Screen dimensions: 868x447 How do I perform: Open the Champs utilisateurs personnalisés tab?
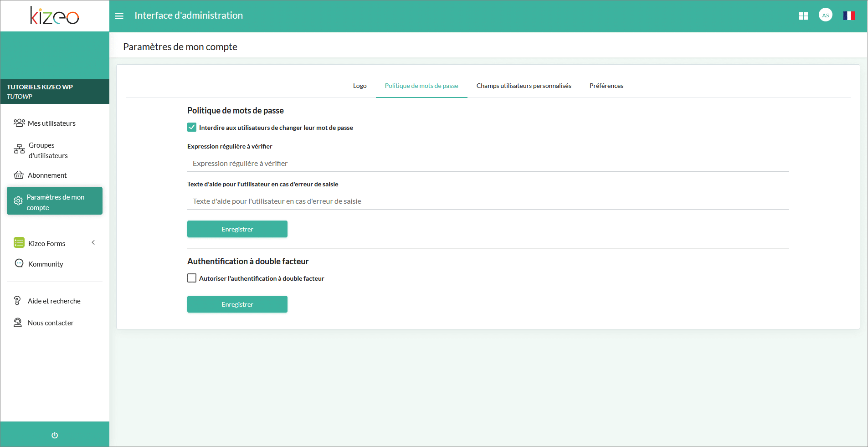pyautogui.click(x=524, y=86)
